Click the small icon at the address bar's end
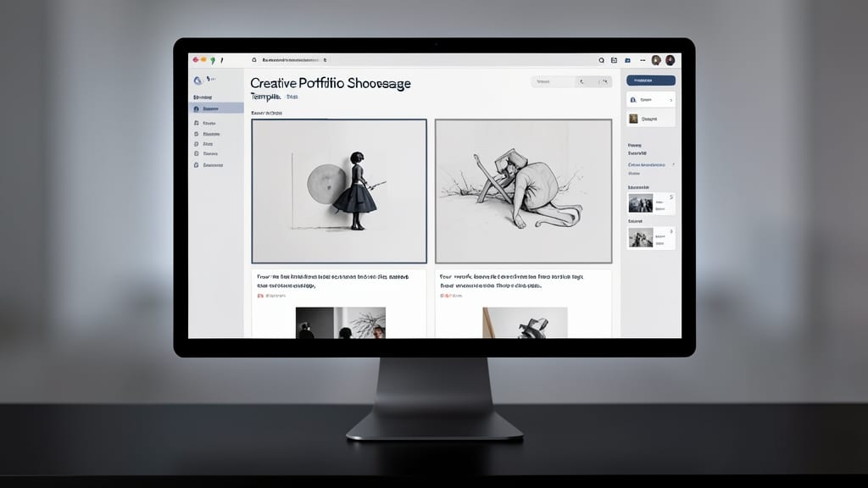 click(325, 60)
